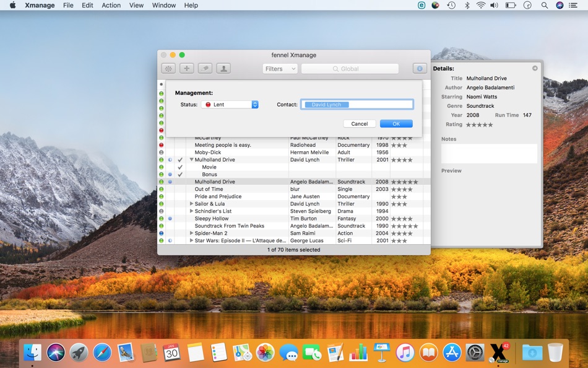The width and height of the screenshot is (588, 368).
Task: Collapse the Mulholland Drive tree row
Action: pyautogui.click(x=192, y=160)
